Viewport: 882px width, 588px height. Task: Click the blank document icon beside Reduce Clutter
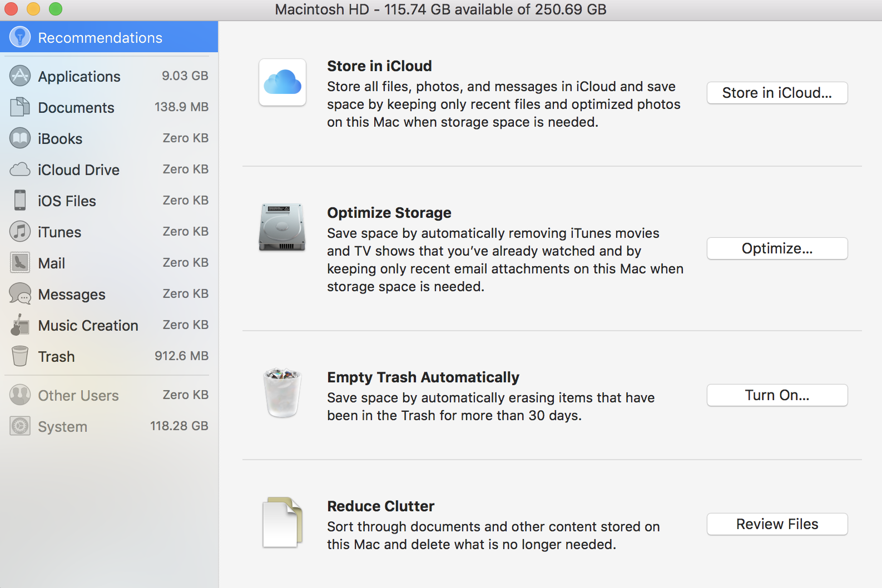pos(283,522)
